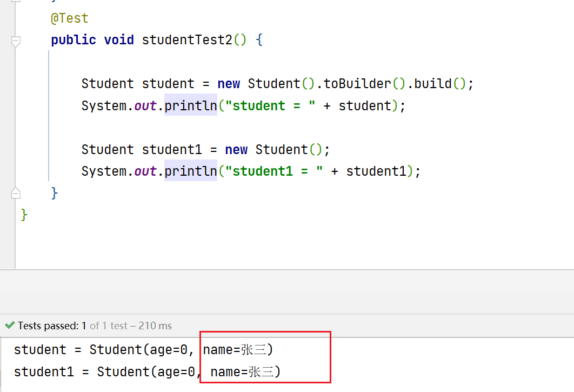Viewport: 574px width, 392px height.
Task: Click the 'new' keyword in the student1 declaration
Action: click(236, 149)
